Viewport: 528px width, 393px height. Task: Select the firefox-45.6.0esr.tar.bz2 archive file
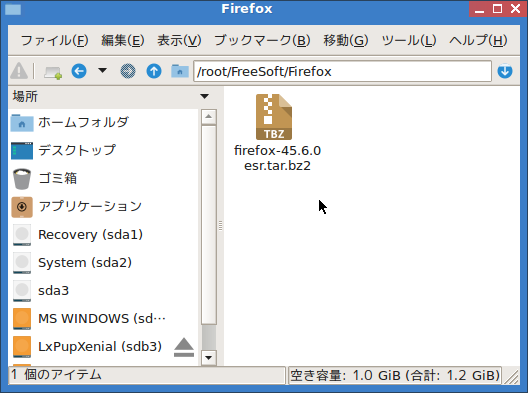click(x=277, y=133)
